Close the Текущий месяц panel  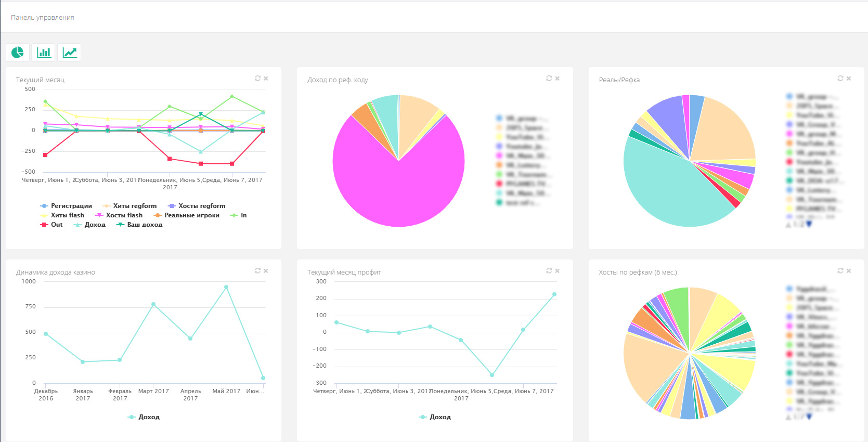coord(266,79)
